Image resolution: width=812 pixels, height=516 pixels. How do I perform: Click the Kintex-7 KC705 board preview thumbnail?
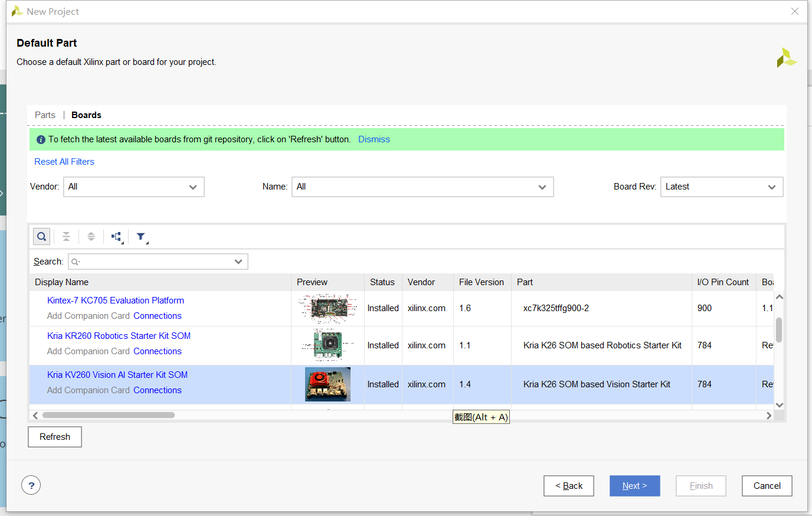(328, 309)
